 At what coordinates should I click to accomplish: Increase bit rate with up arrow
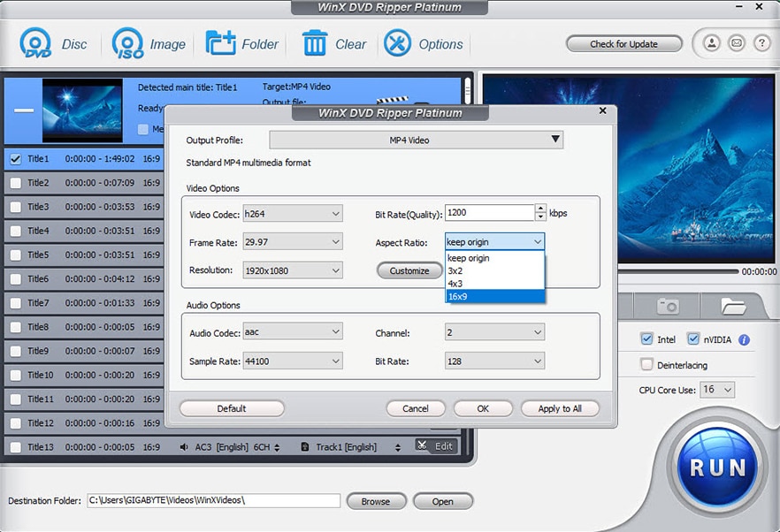click(x=540, y=209)
